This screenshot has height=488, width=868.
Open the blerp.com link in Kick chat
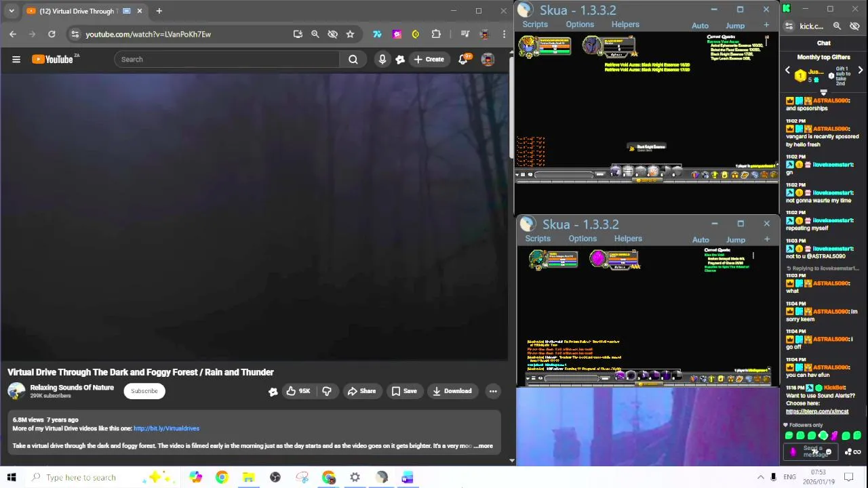point(817,411)
